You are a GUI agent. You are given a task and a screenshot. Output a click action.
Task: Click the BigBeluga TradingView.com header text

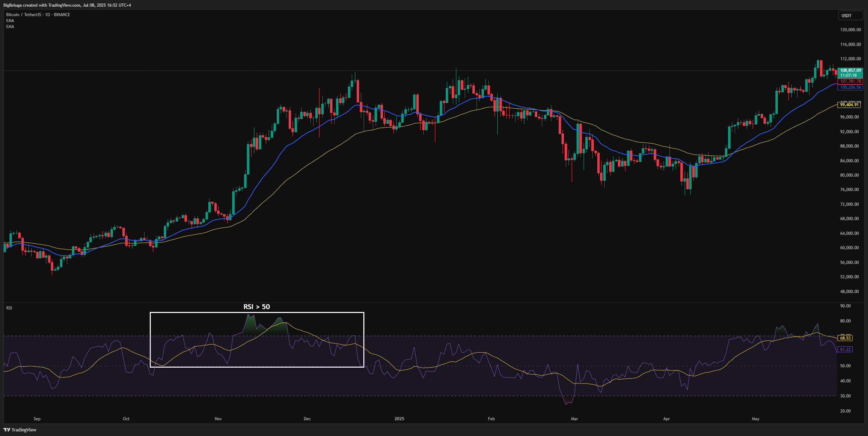(x=67, y=5)
